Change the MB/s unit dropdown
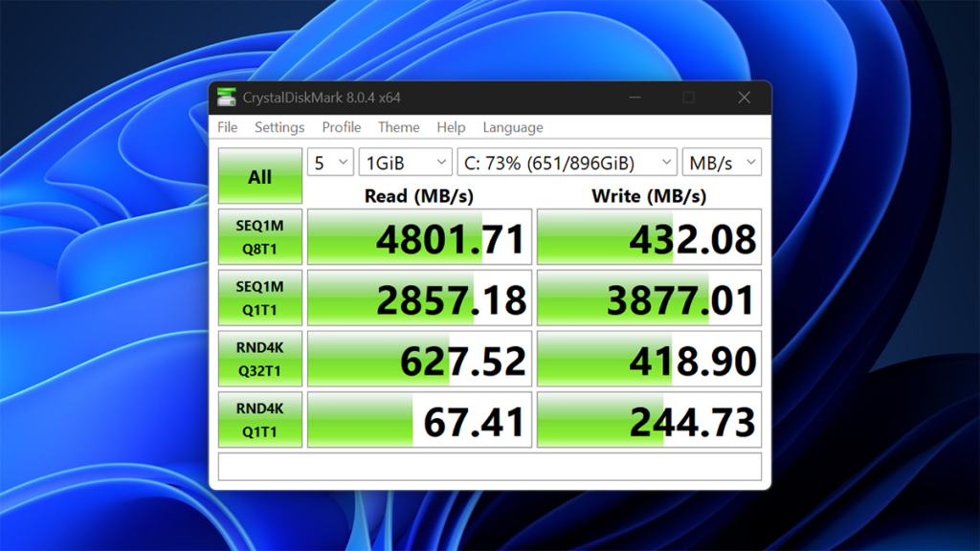Viewport: 980px width, 551px height. click(722, 162)
